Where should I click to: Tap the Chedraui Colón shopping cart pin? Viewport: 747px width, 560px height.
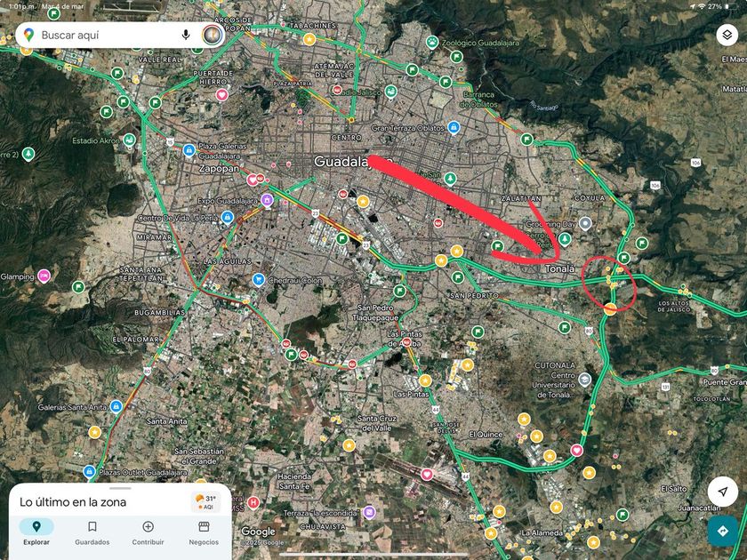point(258,279)
